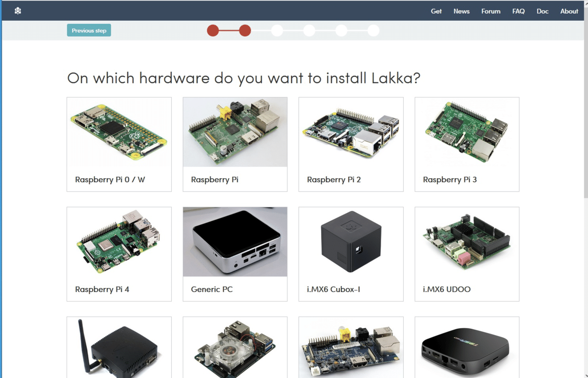Select the blue single-board computer image
This screenshot has width=588, height=378.
point(351,348)
